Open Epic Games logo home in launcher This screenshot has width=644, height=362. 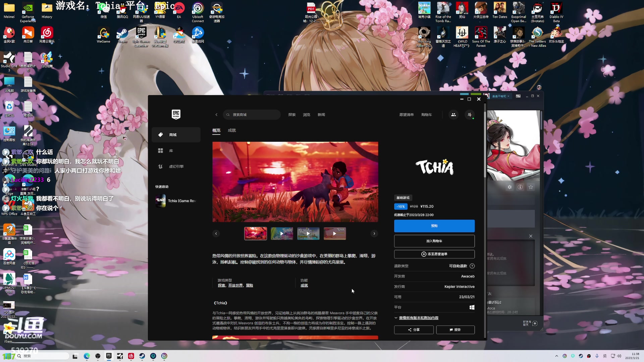pyautogui.click(x=176, y=114)
